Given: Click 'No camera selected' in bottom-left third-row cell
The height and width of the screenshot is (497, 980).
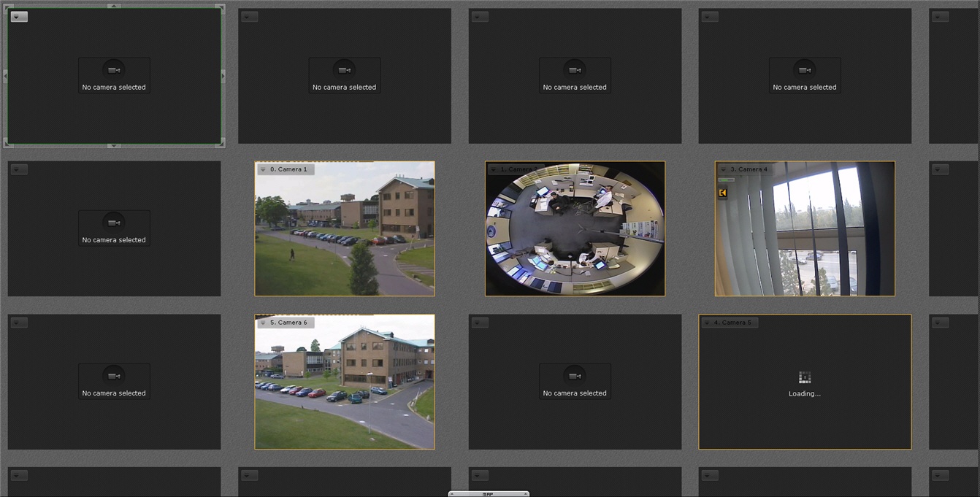Looking at the screenshot, I should [114, 393].
